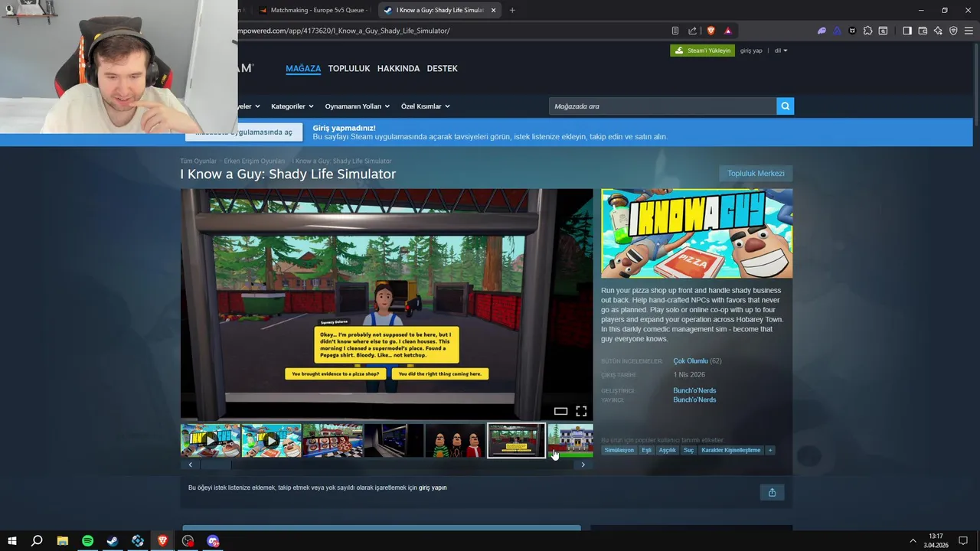
Task: Select the Eşli tag
Action: click(x=646, y=450)
